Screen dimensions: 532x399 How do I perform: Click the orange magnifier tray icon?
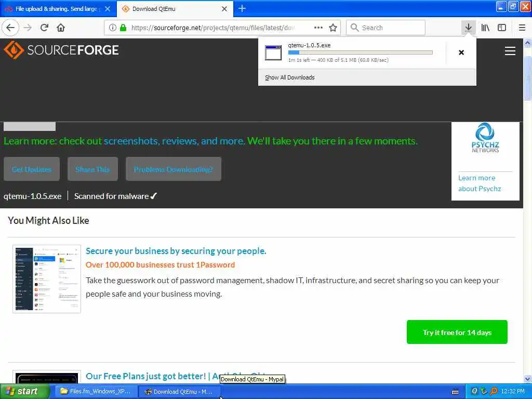click(494, 391)
